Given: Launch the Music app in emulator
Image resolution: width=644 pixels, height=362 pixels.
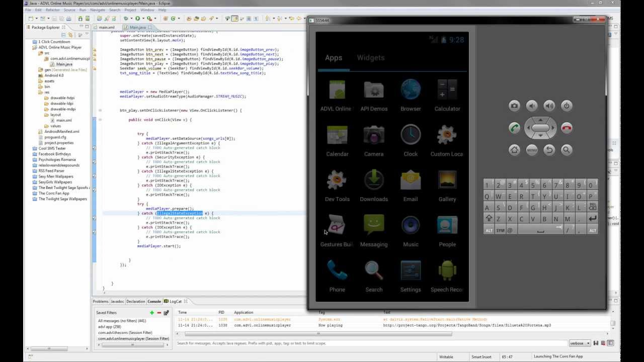Looking at the screenshot, I should pos(411,231).
